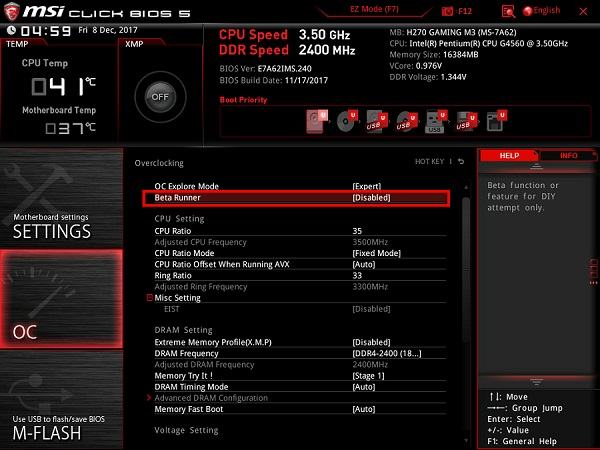Click the DRAM Setting section header

tap(183, 330)
